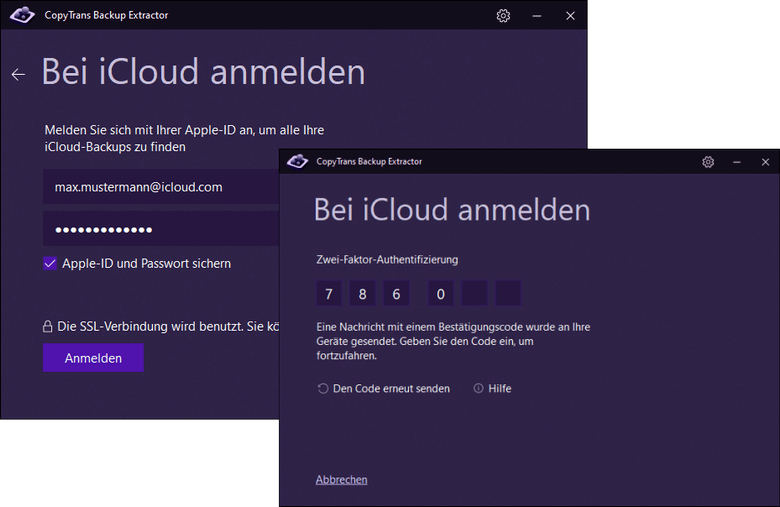Close the two-factor window
This screenshot has height=507, width=780.
pyautogui.click(x=765, y=162)
